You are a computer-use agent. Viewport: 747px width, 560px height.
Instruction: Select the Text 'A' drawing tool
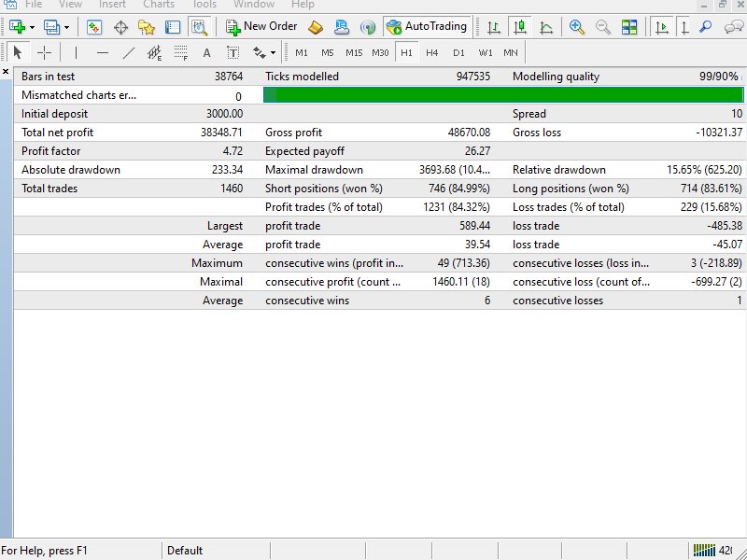(206, 53)
